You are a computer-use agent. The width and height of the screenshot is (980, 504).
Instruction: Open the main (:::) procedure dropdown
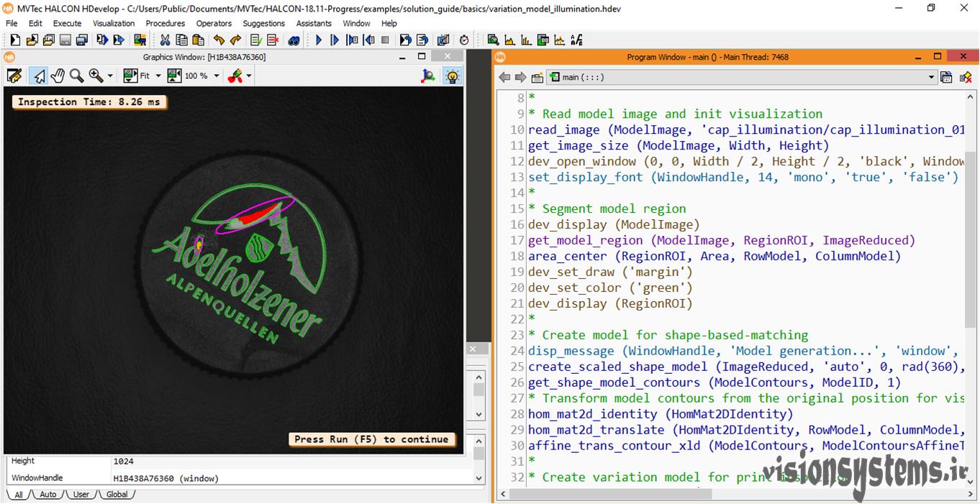point(742,77)
